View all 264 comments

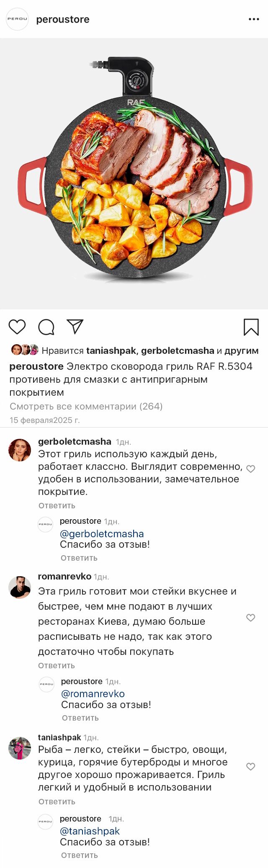(86, 406)
